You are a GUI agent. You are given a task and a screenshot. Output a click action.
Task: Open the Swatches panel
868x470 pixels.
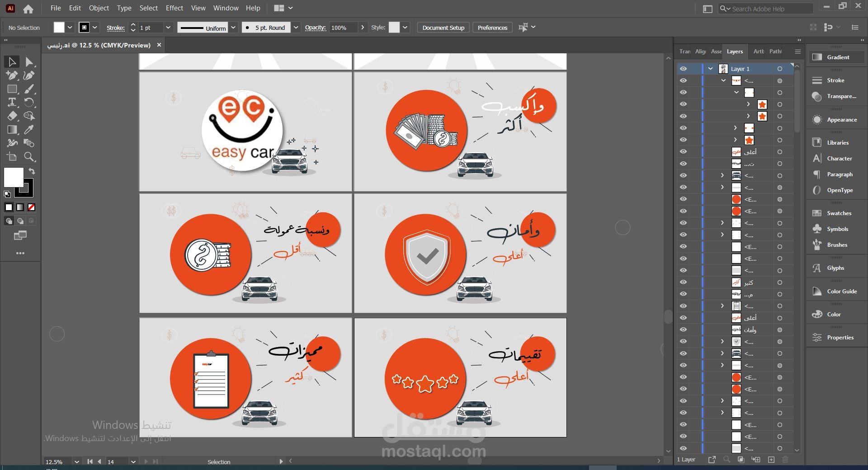[x=839, y=213]
